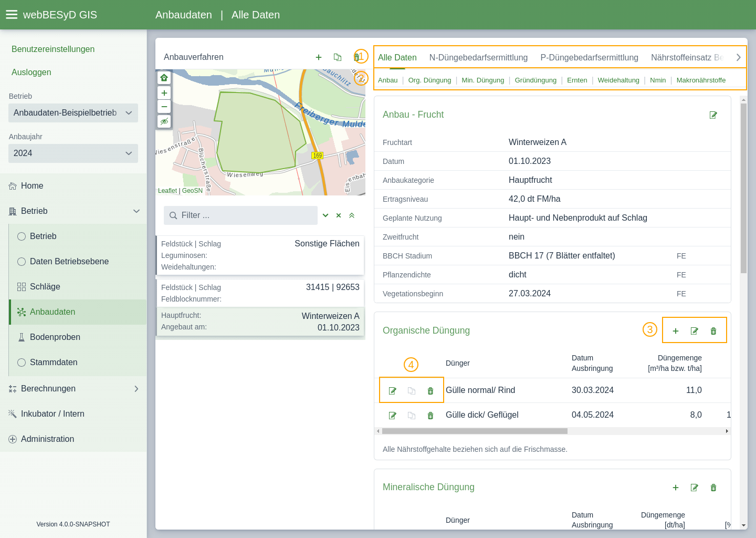The width and height of the screenshot is (756, 538).
Task: Open the hamburger navigation menu
Action: (x=12, y=15)
